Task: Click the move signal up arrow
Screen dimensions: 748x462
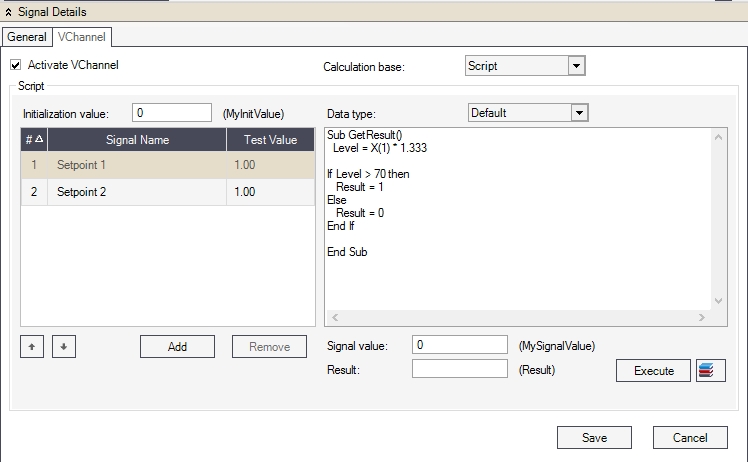Action: click(x=30, y=347)
